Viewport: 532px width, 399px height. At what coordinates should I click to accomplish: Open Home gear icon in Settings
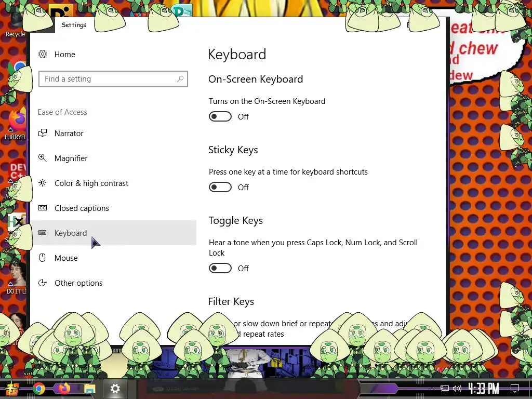pos(43,54)
